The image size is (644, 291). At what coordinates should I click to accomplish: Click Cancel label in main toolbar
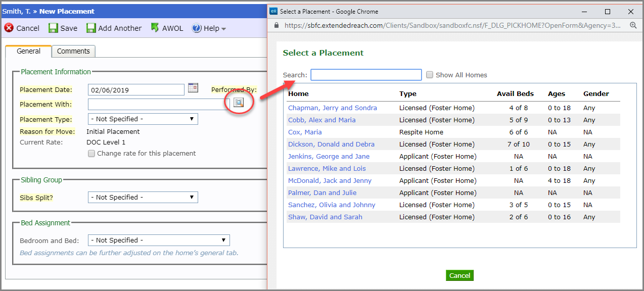[x=28, y=28]
